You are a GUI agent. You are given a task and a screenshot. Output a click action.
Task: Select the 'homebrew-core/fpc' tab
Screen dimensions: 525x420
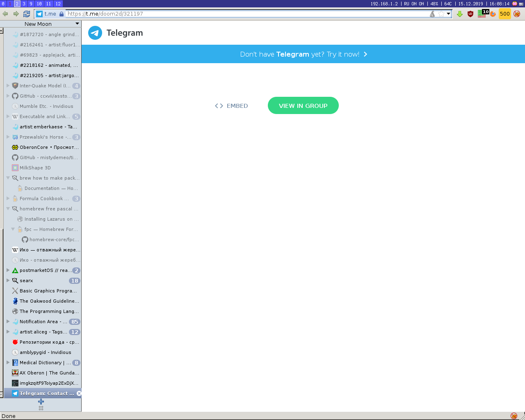coord(43,240)
